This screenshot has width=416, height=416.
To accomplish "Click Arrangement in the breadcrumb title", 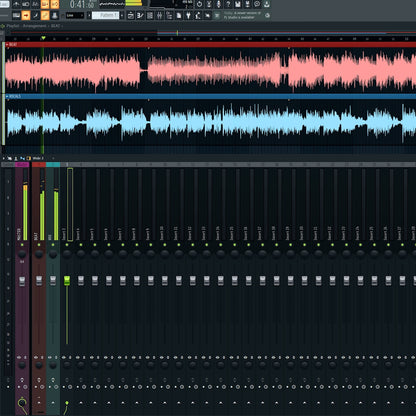I will pos(35,26).
